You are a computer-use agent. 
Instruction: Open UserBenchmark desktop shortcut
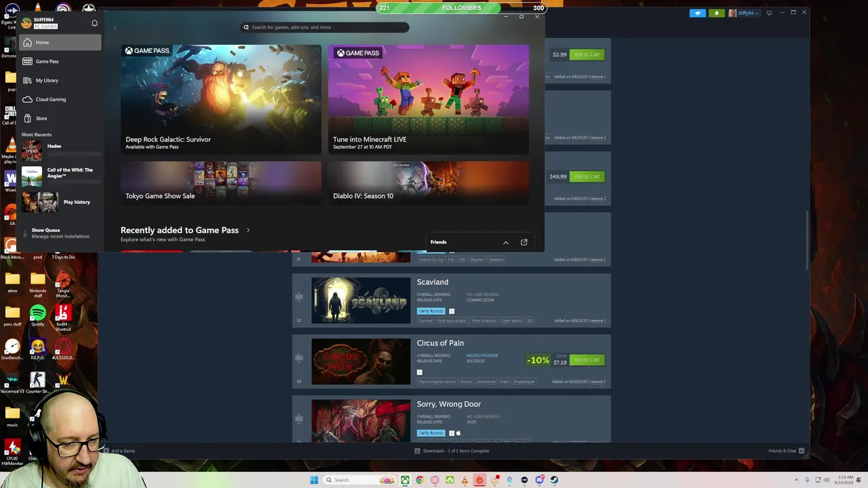(12, 349)
